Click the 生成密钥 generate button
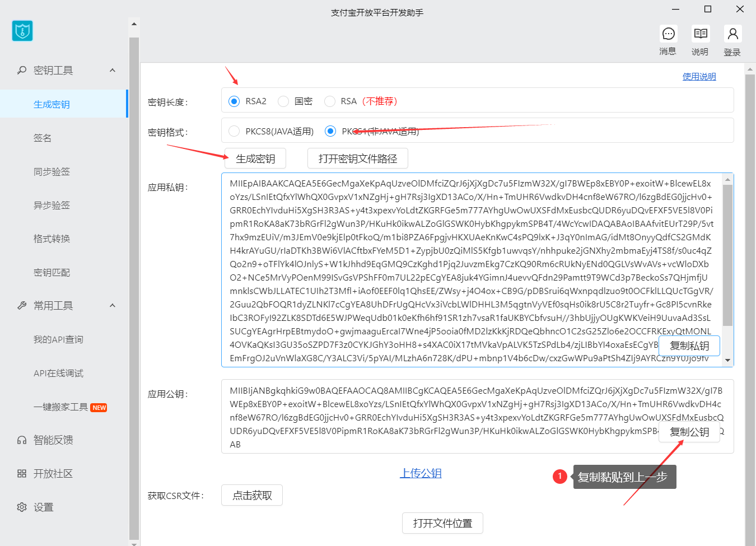The height and width of the screenshot is (546, 756). (x=255, y=158)
